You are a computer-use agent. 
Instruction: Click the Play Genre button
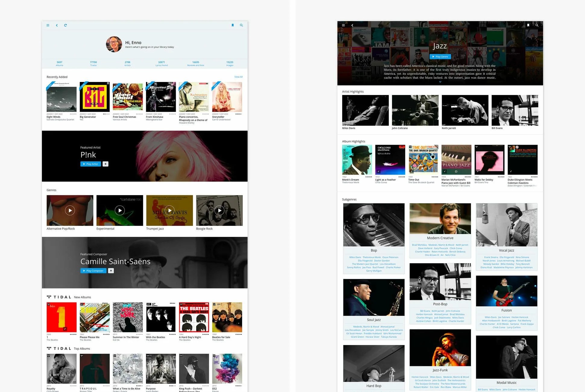(x=440, y=57)
